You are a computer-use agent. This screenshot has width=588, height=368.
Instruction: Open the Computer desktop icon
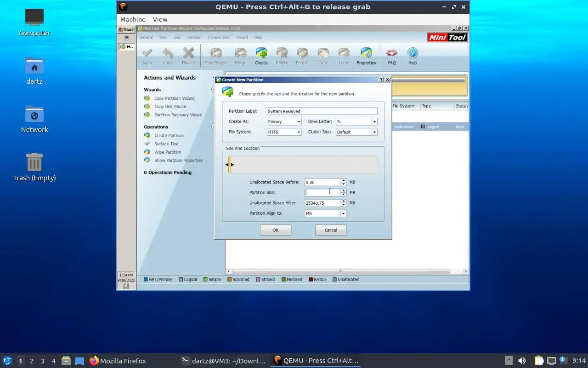tap(34, 22)
